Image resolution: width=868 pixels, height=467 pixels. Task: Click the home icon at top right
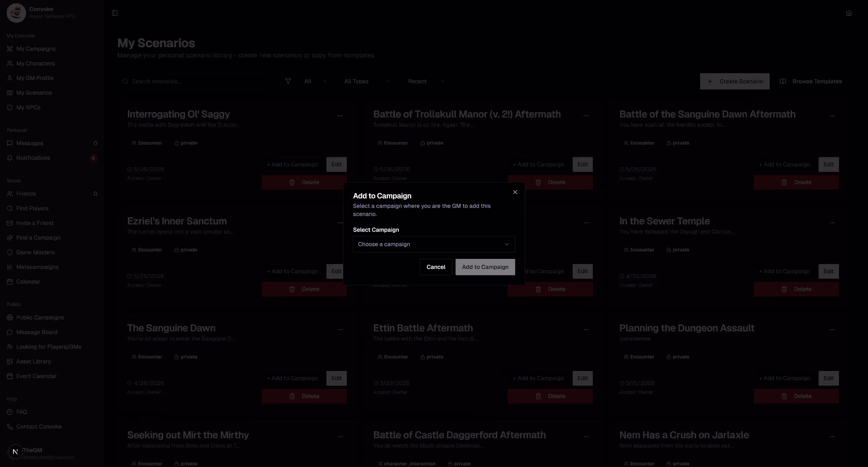pos(849,13)
